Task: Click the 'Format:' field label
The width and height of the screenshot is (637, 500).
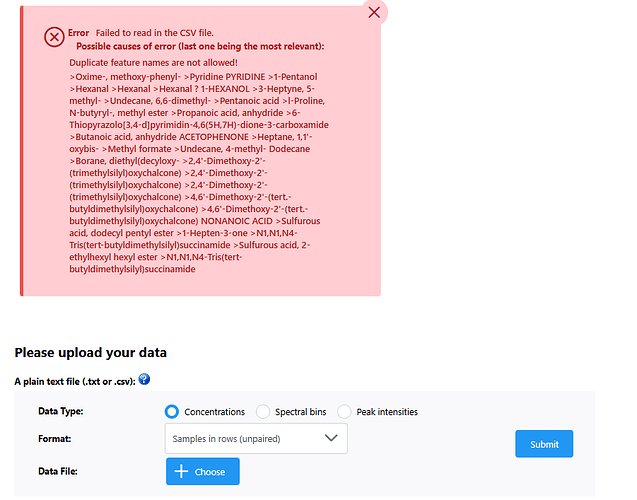Action: tap(54, 439)
